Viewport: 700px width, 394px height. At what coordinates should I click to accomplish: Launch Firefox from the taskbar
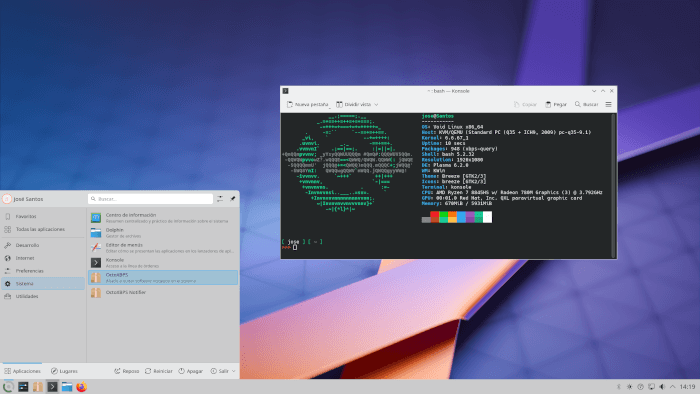81,387
